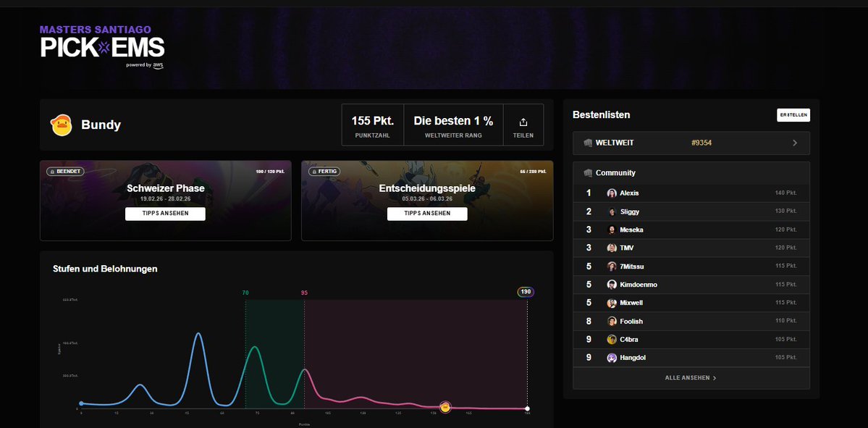Click the Beendet lock badge on Schweizer Phase
The height and width of the screenshot is (428, 868).
[x=65, y=172]
